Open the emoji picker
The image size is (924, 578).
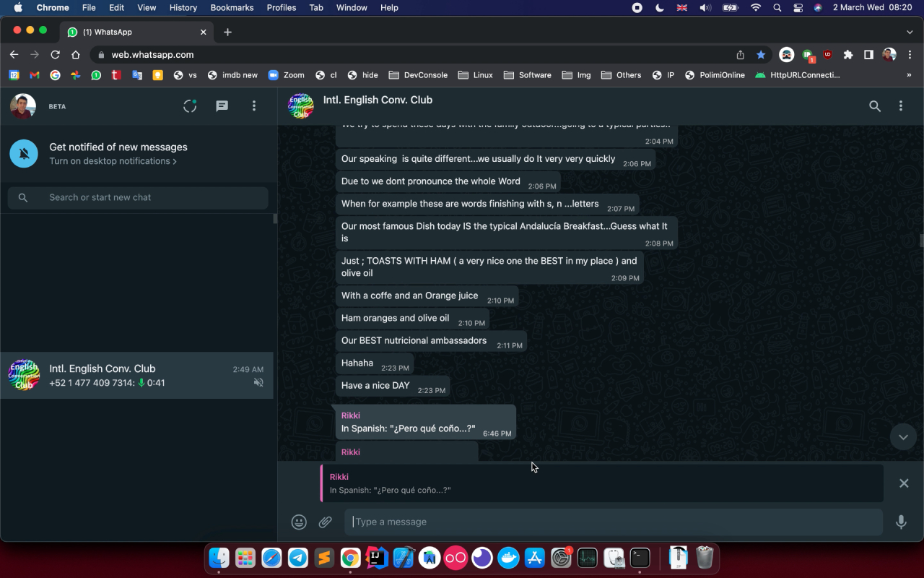299,522
